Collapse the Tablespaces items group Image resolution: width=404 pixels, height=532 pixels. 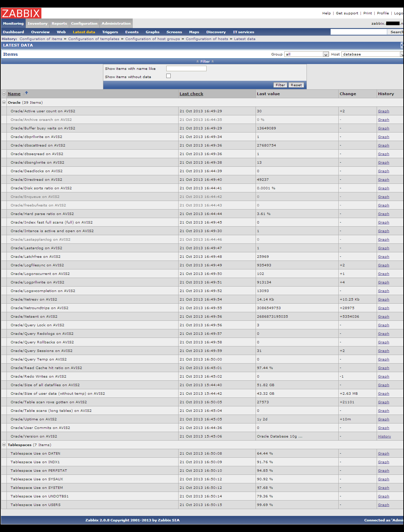pyautogui.click(x=4, y=445)
